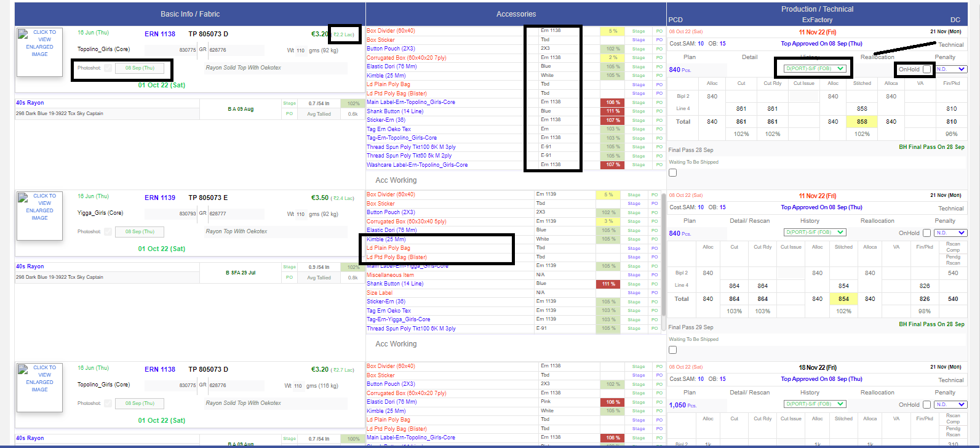The width and height of the screenshot is (980, 448).
Task: Open enlarged image thumbnail for Yigga_Girls order
Action: click(39, 215)
